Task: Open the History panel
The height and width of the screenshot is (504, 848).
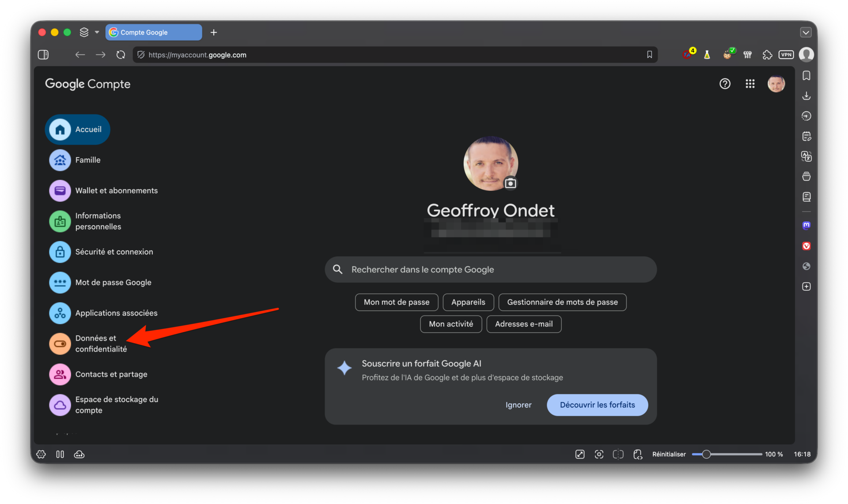Action: click(x=806, y=116)
